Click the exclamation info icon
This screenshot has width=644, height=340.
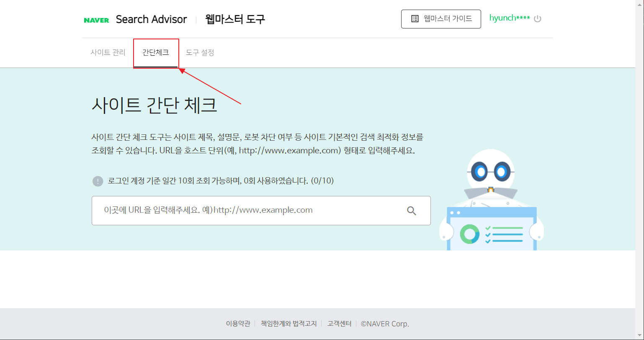[x=98, y=181]
